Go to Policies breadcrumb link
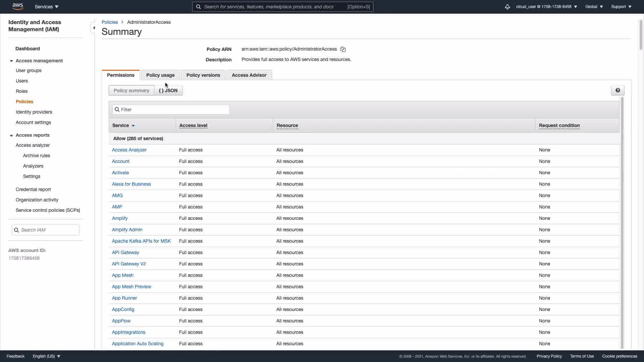 pos(110,22)
